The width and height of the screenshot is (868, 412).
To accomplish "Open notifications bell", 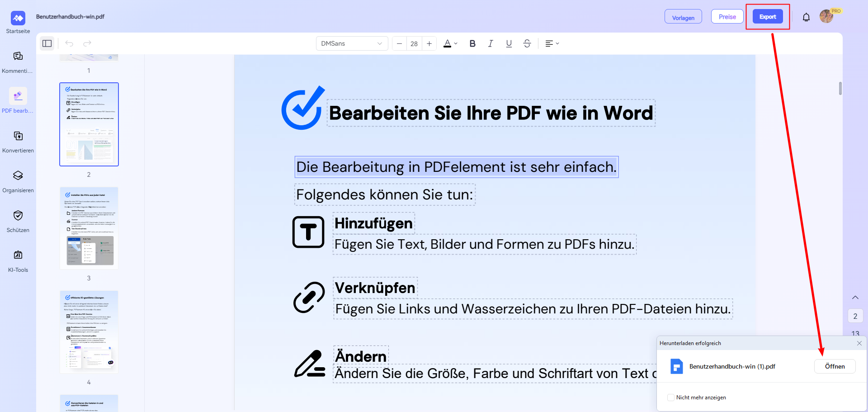I will click(x=806, y=17).
